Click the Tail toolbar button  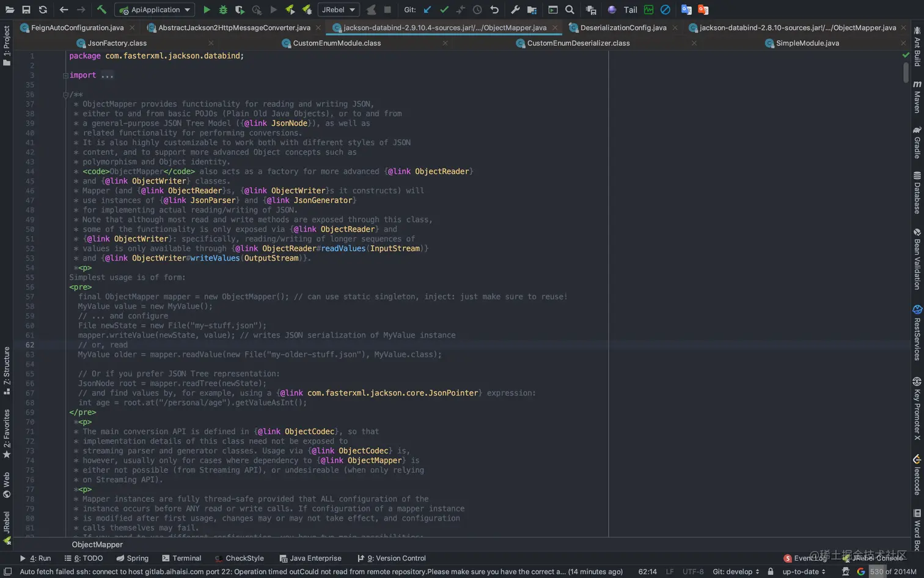tap(631, 10)
